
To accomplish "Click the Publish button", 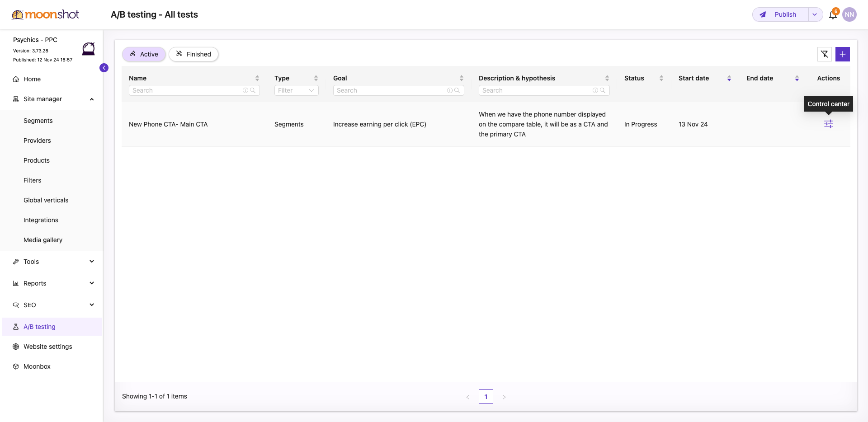I will [780, 14].
